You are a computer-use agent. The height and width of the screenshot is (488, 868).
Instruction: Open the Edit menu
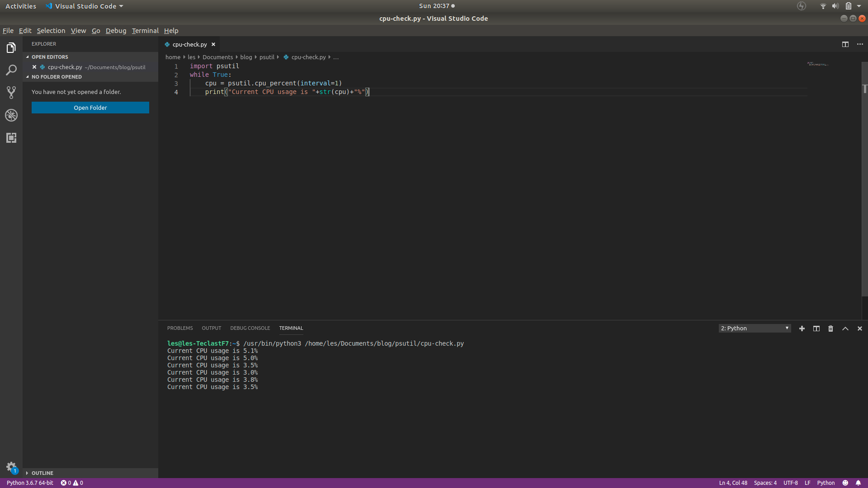25,31
